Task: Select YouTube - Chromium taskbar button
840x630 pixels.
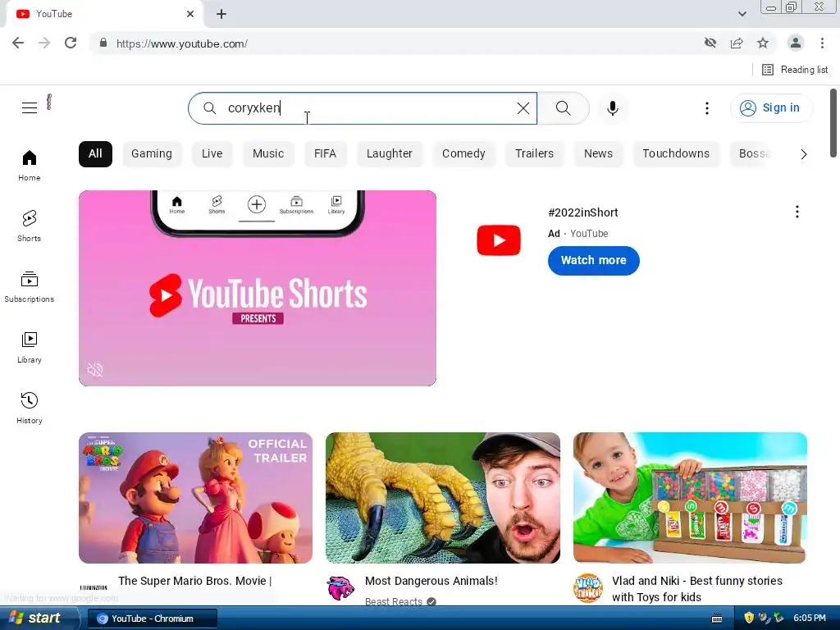Action: (152, 619)
